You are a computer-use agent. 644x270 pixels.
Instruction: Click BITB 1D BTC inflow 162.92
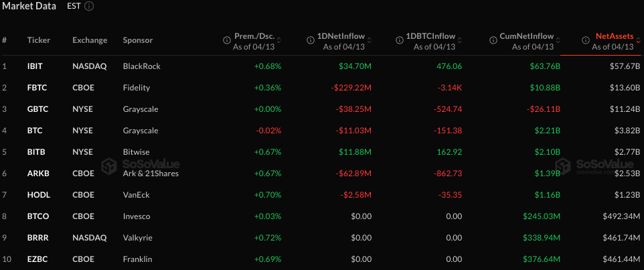[x=450, y=152]
